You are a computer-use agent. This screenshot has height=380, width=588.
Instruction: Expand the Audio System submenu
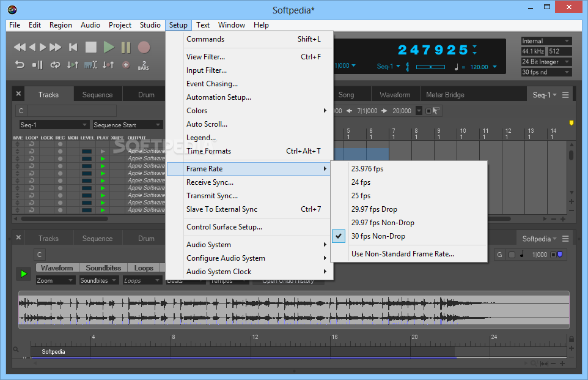click(x=249, y=245)
